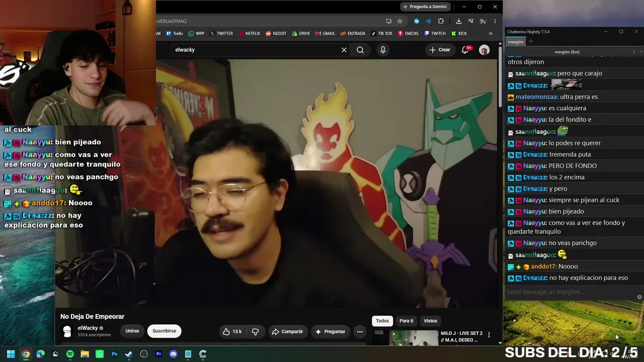Open the KICK bookmark
The height and width of the screenshot is (362, 644).
(459, 33)
